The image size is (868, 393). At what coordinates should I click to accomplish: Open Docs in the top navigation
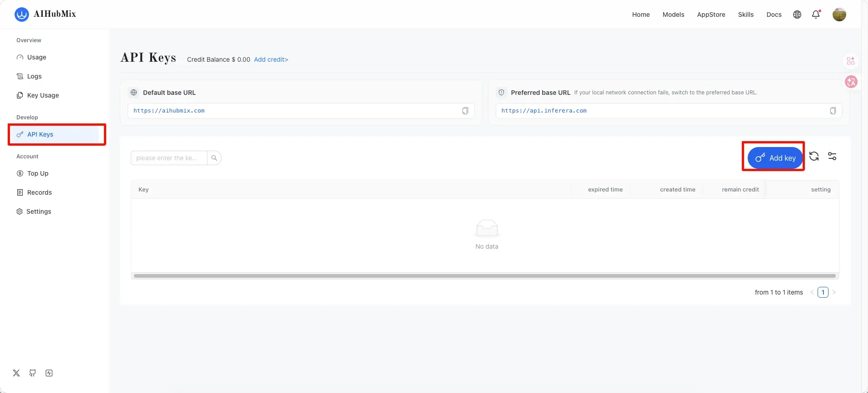(774, 15)
